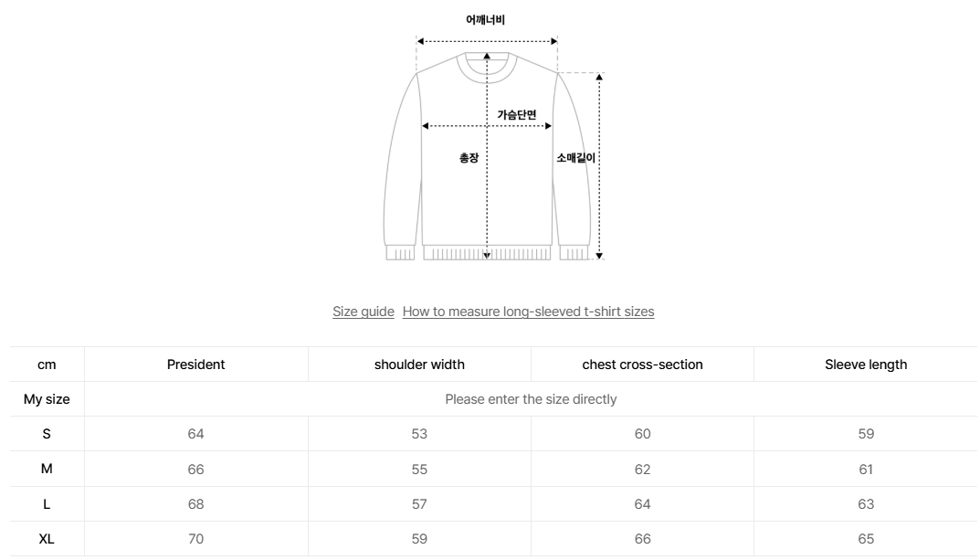Viewport: 980px width, 560px height.
Task: Select the M size row label
Action: tap(47, 469)
